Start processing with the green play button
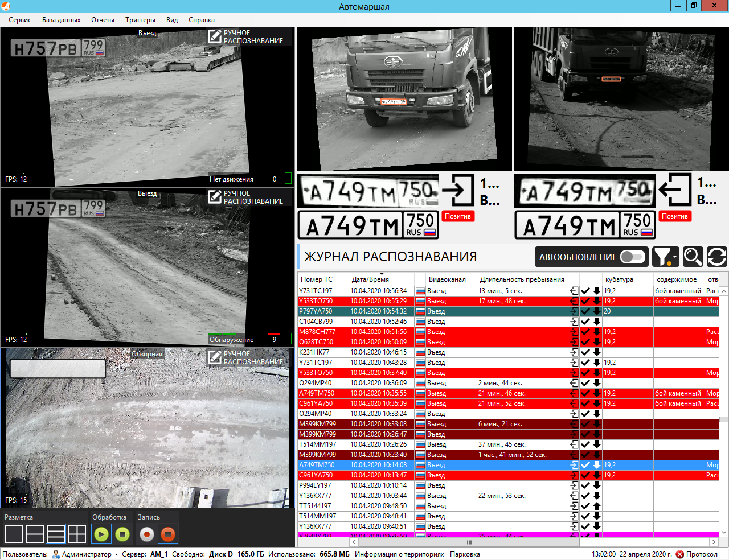The image size is (729, 560). (101, 534)
